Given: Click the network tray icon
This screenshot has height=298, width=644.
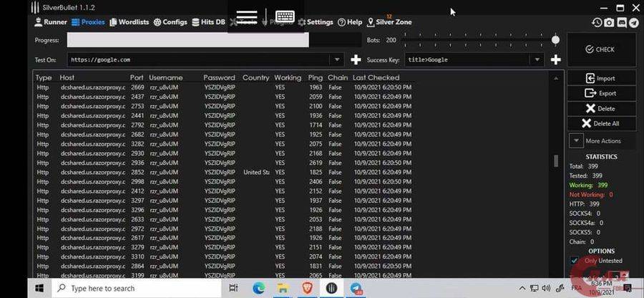Looking at the screenshot, I should [535, 288].
